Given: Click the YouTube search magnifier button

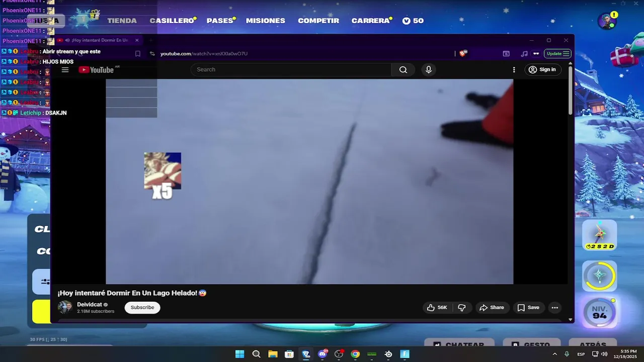Looking at the screenshot, I should click(403, 70).
